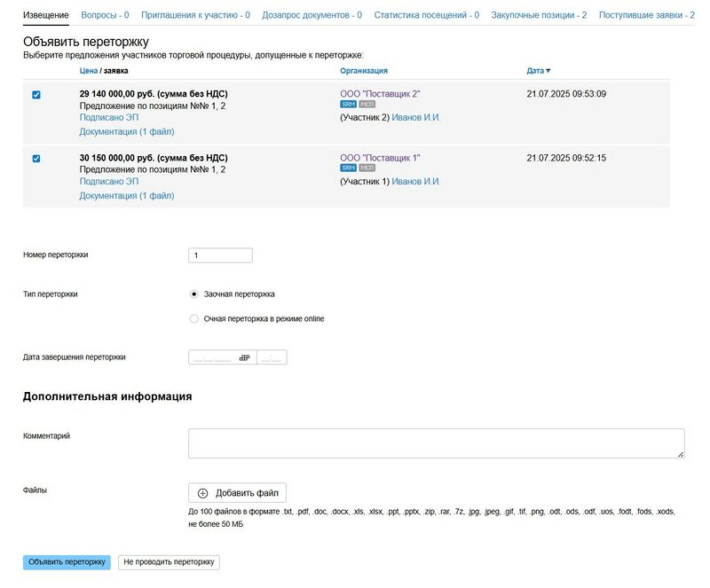Viewport: 710px width, 588px height.
Task: Switch to the Вопросы - 0 tab
Action: click(105, 15)
